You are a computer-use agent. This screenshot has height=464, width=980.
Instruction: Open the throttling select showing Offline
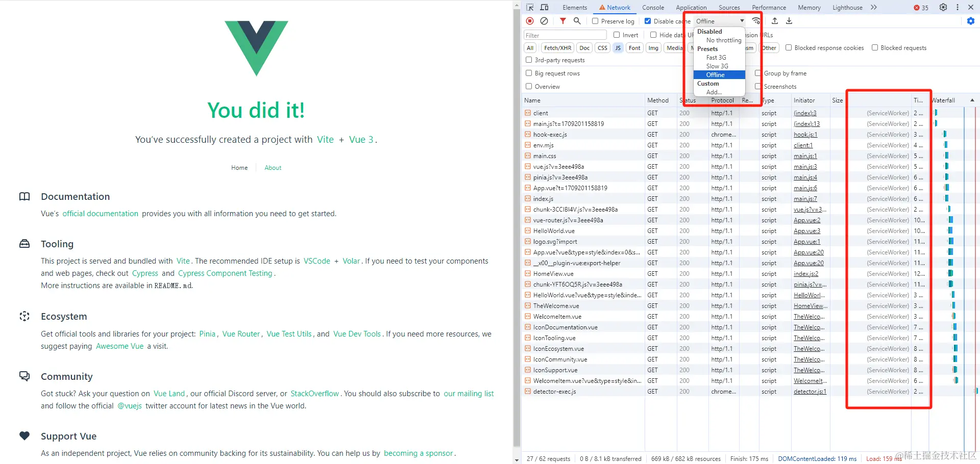tap(720, 21)
